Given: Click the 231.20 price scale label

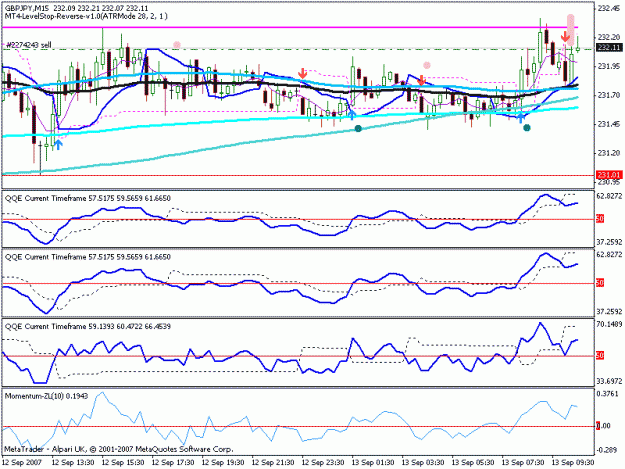Looking at the screenshot, I should pyautogui.click(x=609, y=153).
